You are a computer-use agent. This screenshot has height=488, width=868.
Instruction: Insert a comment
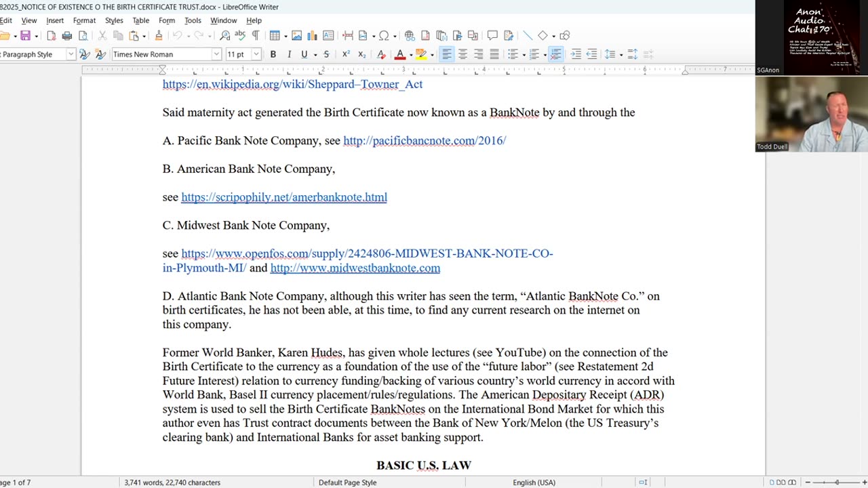coord(492,36)
